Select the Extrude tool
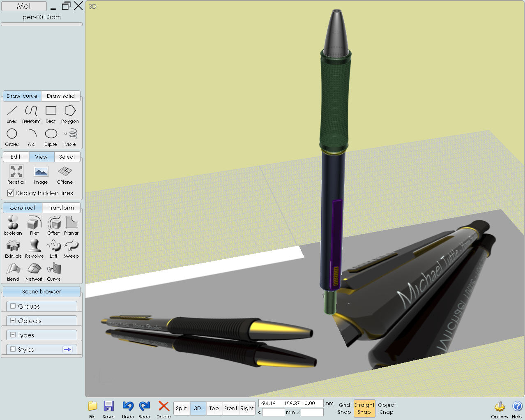The height and width of the screenshot is (420, 525). click(13, 248)
